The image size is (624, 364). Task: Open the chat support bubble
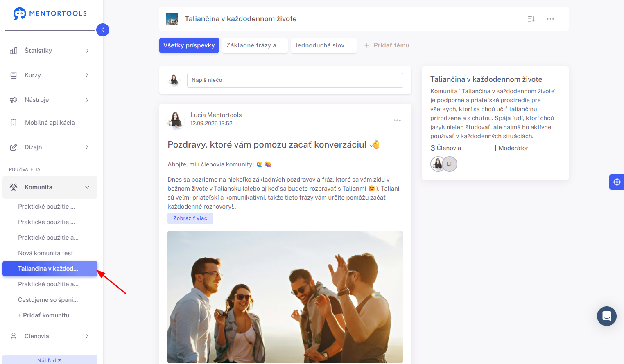(607, 316)
